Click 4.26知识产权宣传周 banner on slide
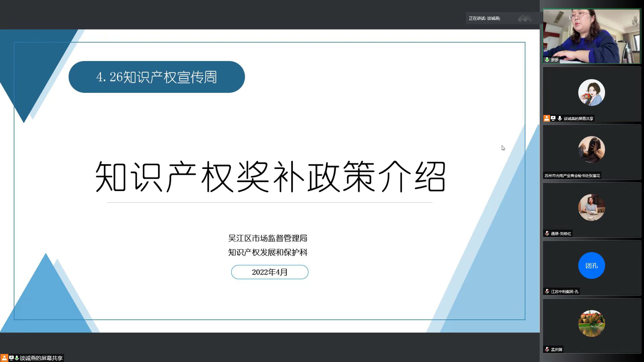Screen dimensions: 644x362 point(157,77)
